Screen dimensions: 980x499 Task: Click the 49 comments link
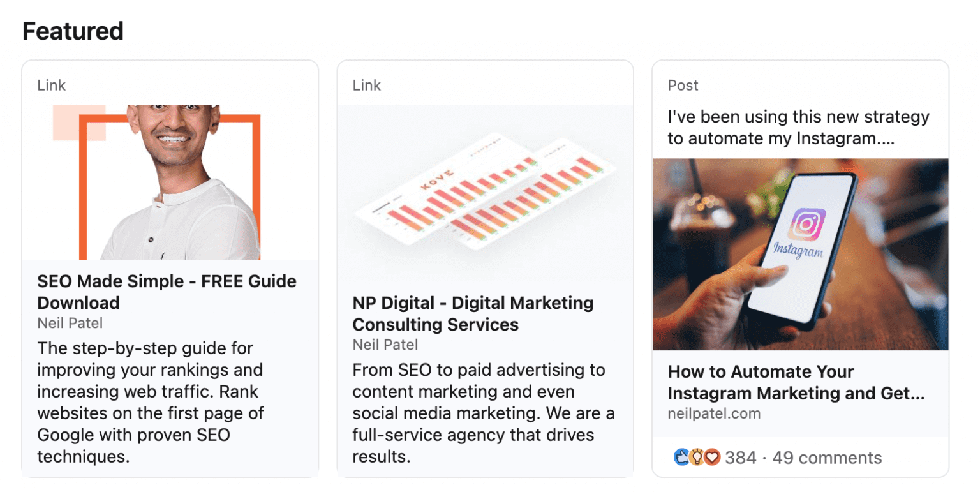(x=828, y=457)
